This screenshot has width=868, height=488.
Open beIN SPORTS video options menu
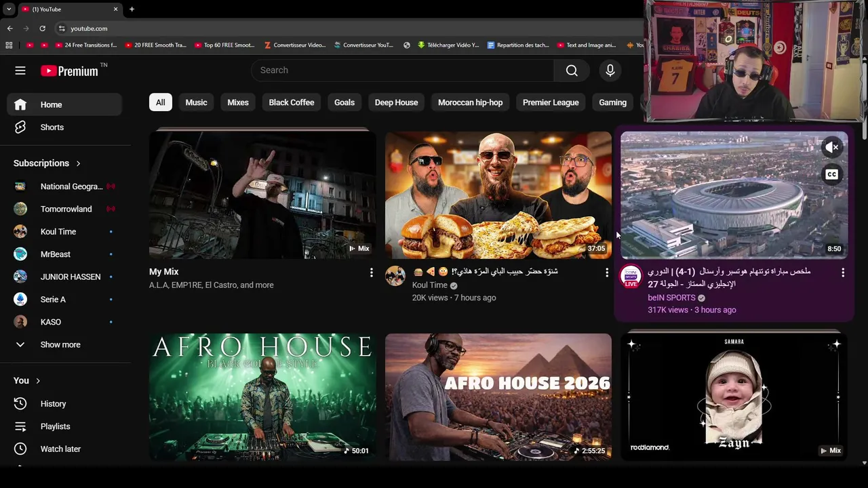point(843,272)
